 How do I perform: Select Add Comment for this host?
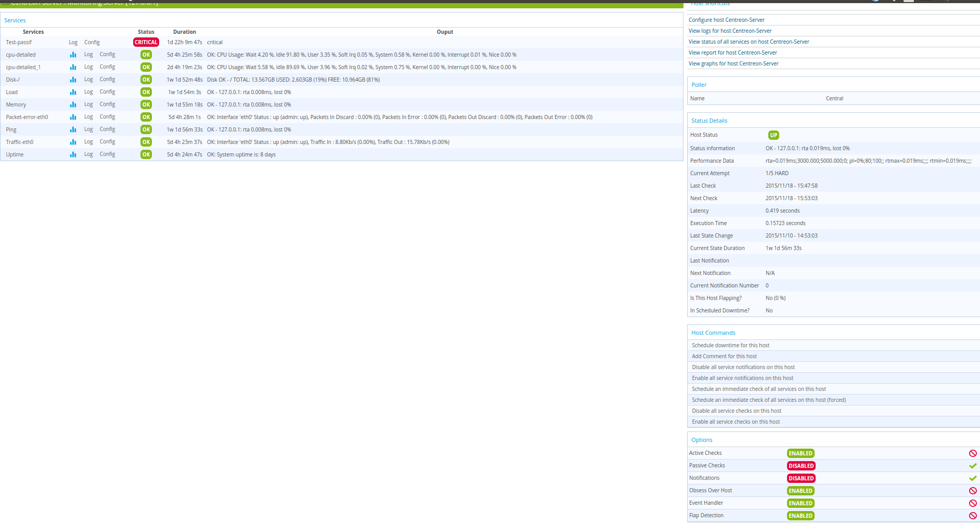[725, 356]
